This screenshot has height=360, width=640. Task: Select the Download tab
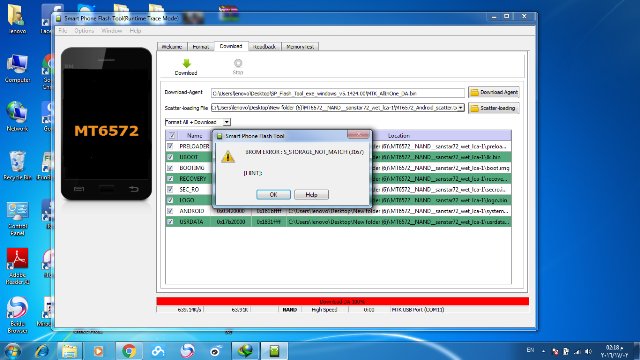point(231,46)
